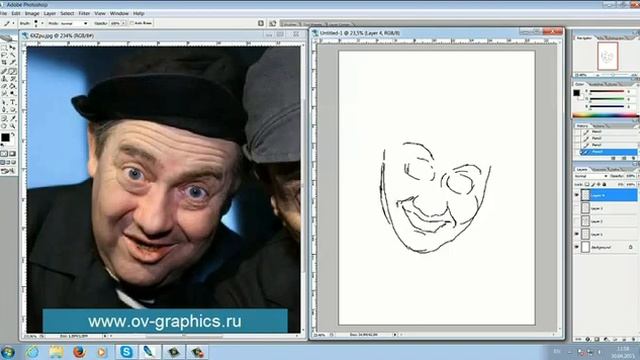
Task: Open Skype from the taskbar
Action: 127,352
